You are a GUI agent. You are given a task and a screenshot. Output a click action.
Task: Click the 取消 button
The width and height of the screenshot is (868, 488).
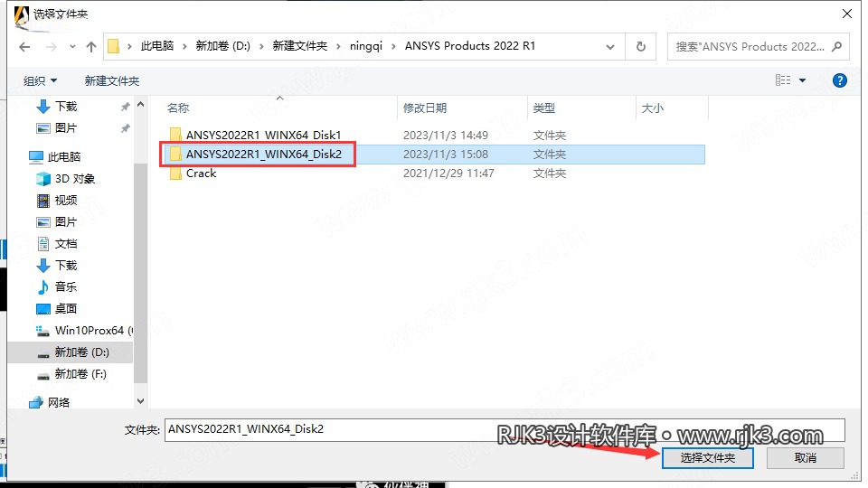click(x=805, y=458)
